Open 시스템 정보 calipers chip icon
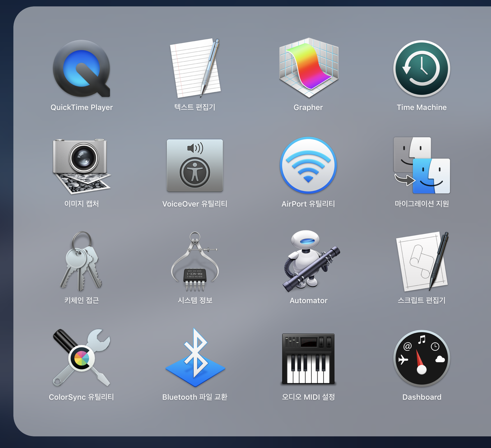 pos(195,262)
